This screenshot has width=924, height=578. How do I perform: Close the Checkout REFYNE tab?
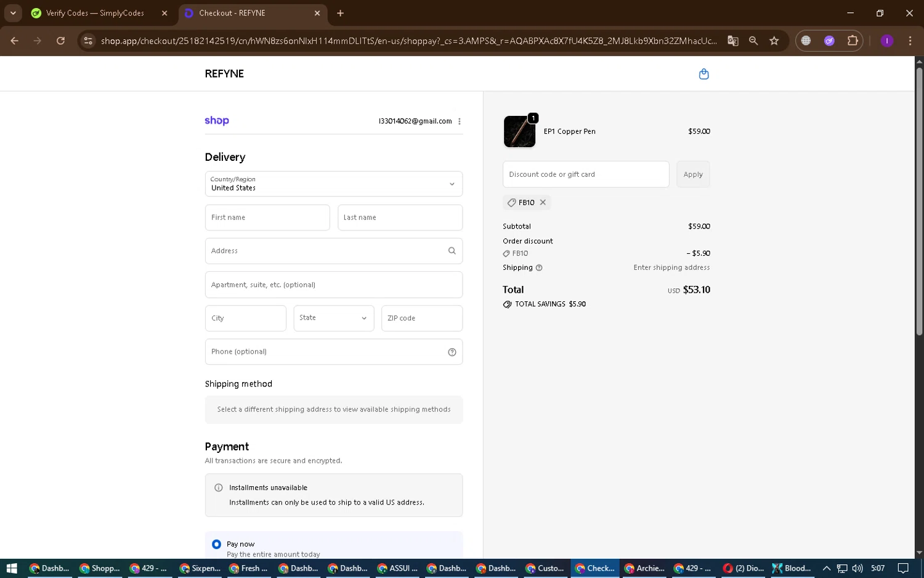pos(317,13)
